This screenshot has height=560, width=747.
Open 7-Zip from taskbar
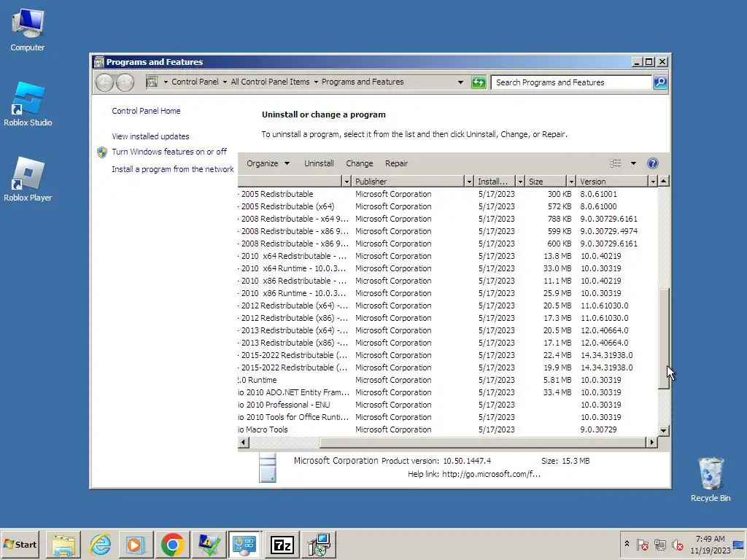coord(282,544)
